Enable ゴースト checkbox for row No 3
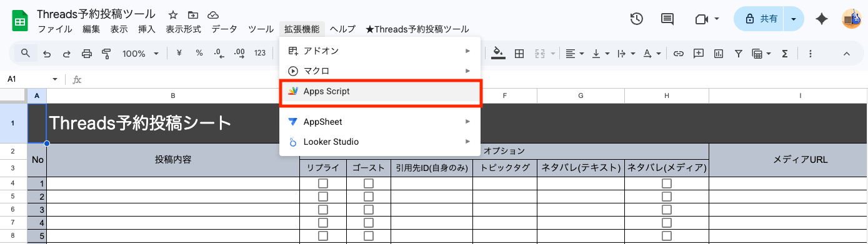The image size is (868, 244). click(369, 210)
